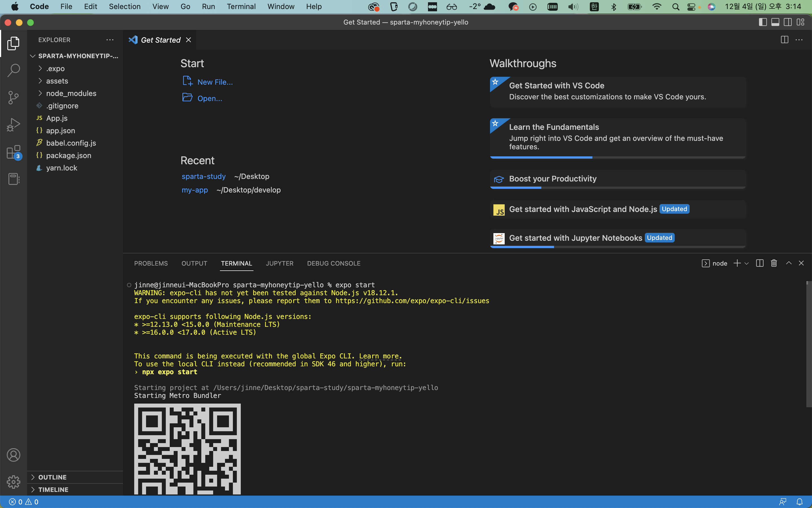Switch to the JUPYTER panel tab
Screen dimensions: 812x508
coord(279,263)
